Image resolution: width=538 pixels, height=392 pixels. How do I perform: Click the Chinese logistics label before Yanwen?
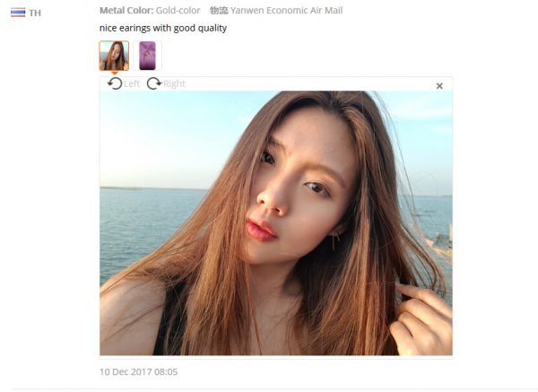pyautogui.click(x=219, y=10)
